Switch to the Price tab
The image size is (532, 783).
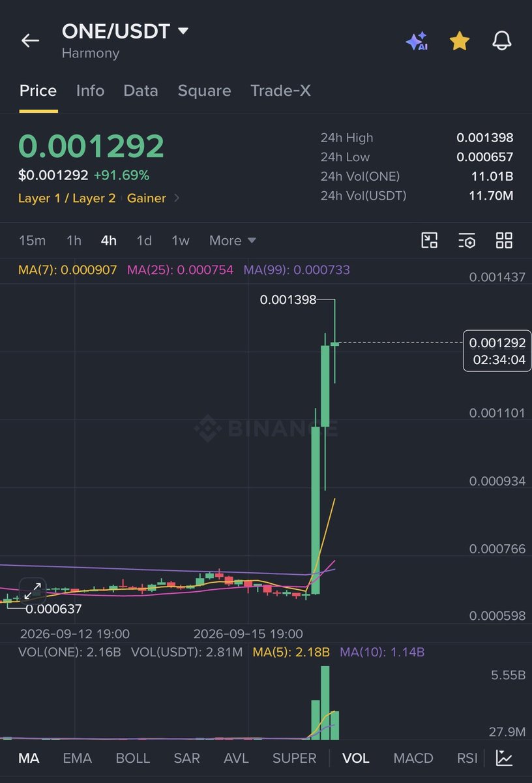coord(38,91)
